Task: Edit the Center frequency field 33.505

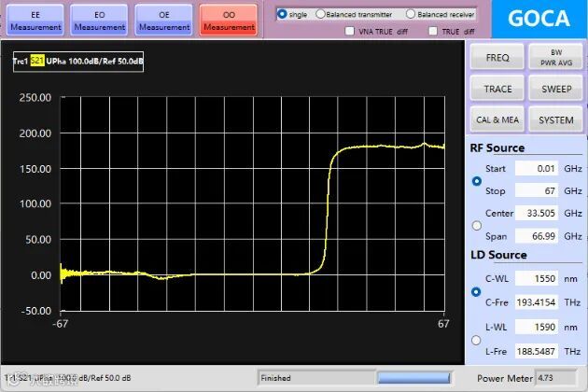Action: [537, 213]
